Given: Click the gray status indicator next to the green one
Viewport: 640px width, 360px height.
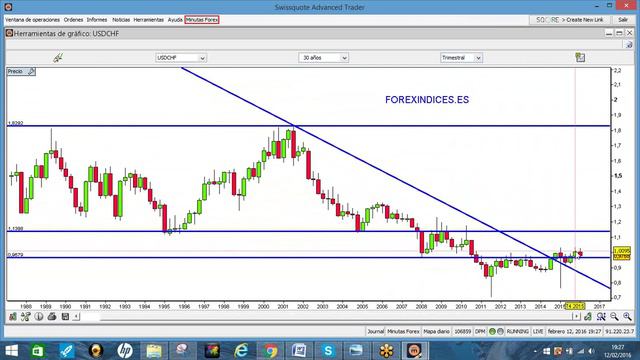Looking at the screenshot, I should click(500, 331).
